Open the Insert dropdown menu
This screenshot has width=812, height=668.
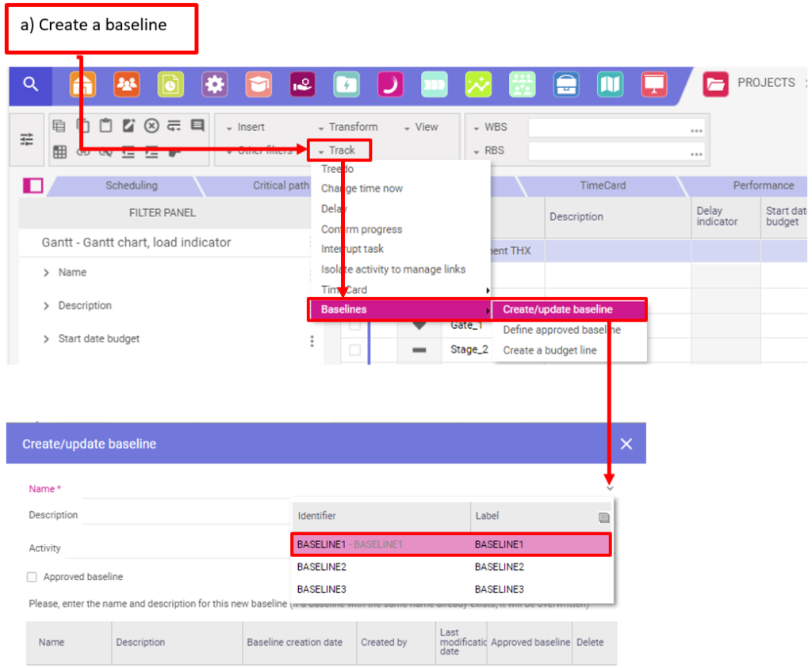245,127
